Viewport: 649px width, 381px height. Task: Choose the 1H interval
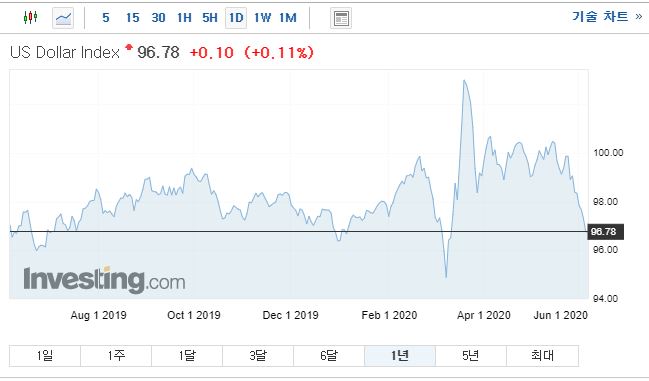(x=184, y=18)
